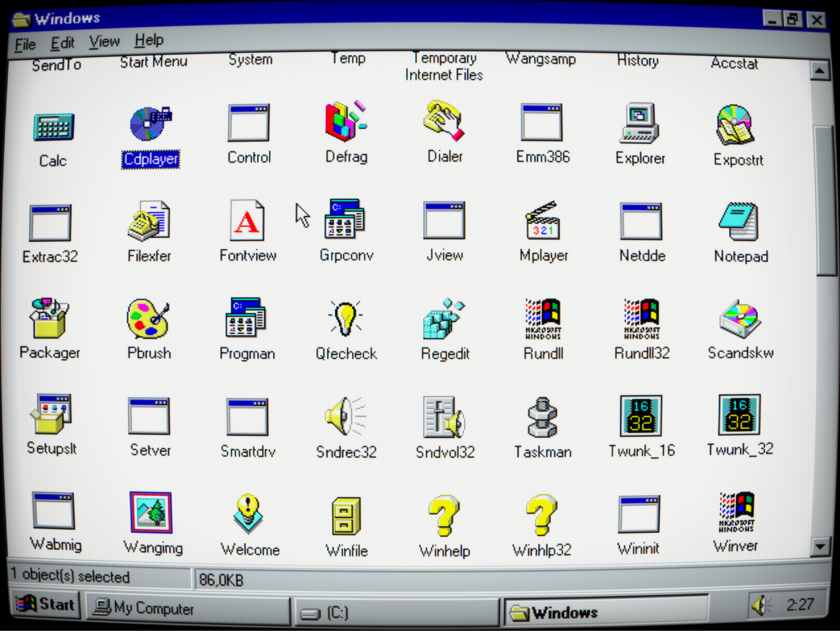Click the Wangsamp folder label

[541, 58]
